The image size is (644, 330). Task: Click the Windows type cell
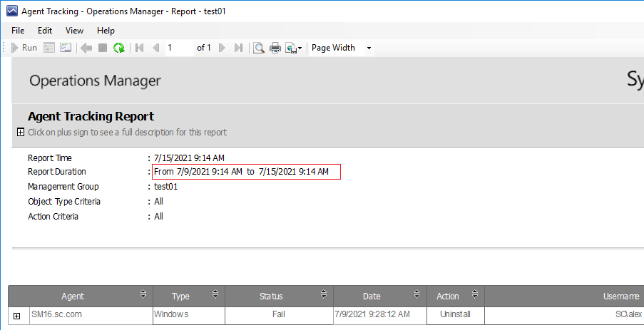[189, 316]
